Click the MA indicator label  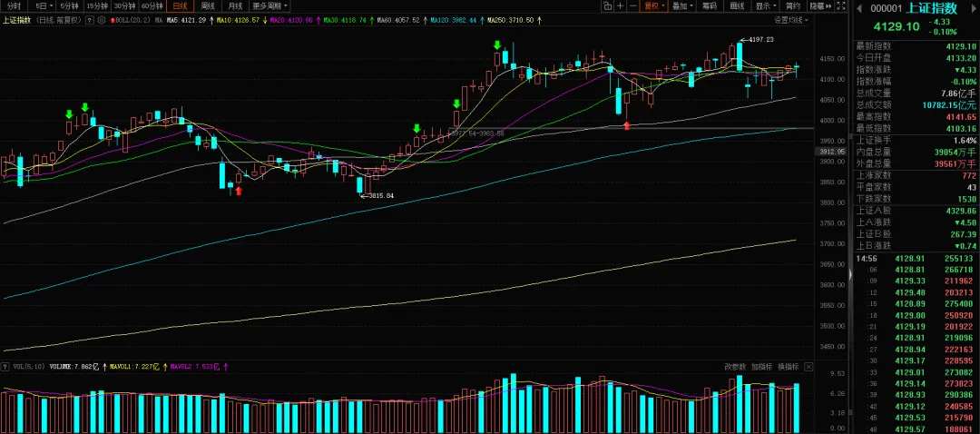point(159,20)
